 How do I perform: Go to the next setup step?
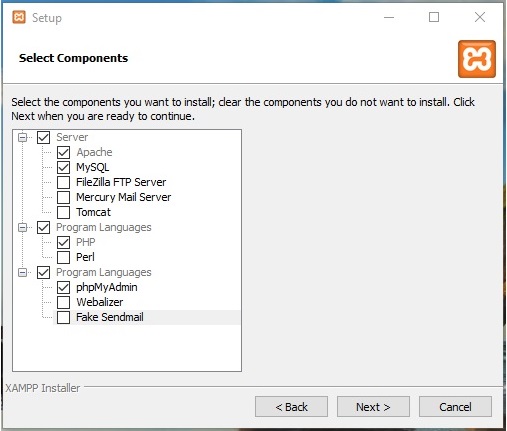click(373, 407)
